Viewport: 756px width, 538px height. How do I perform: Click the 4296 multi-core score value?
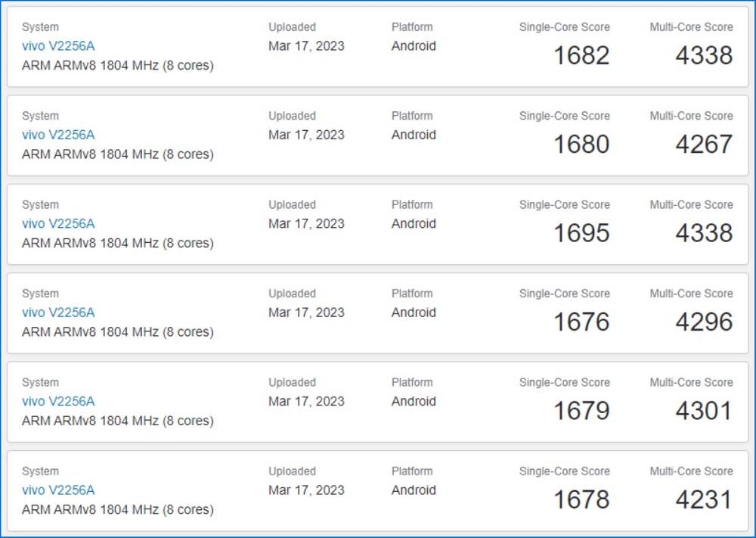pos(704,322)
